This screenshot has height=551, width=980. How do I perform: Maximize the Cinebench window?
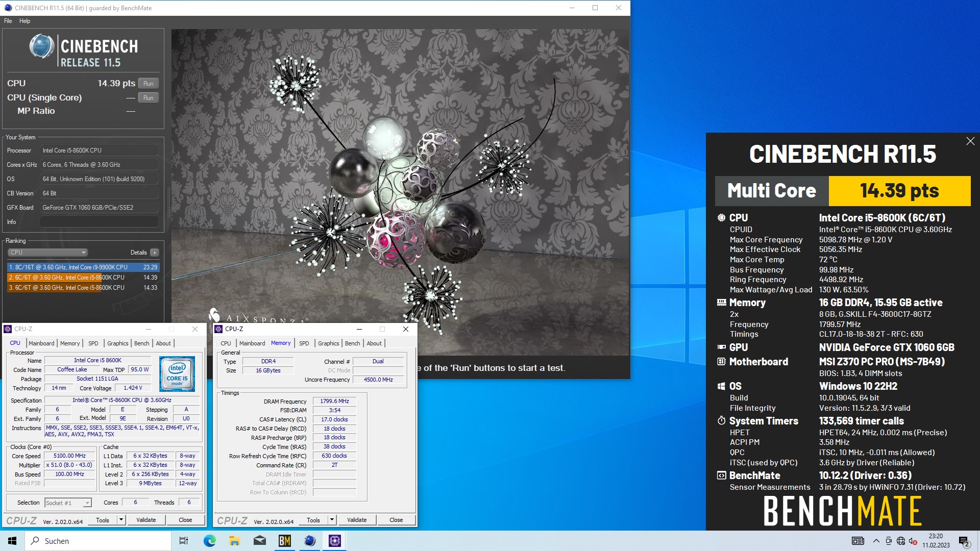click(x=595, y=8)
